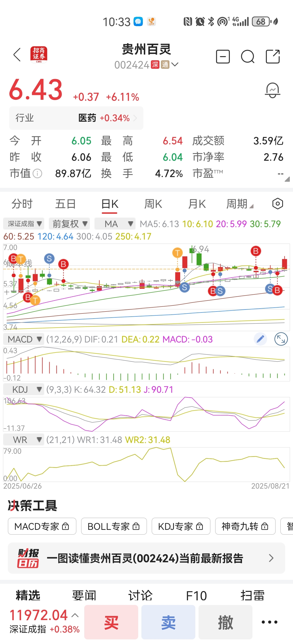Tap the WR2: 31.48 value
The height and width of the screenshot is (644, 293).
coord(148,440)
